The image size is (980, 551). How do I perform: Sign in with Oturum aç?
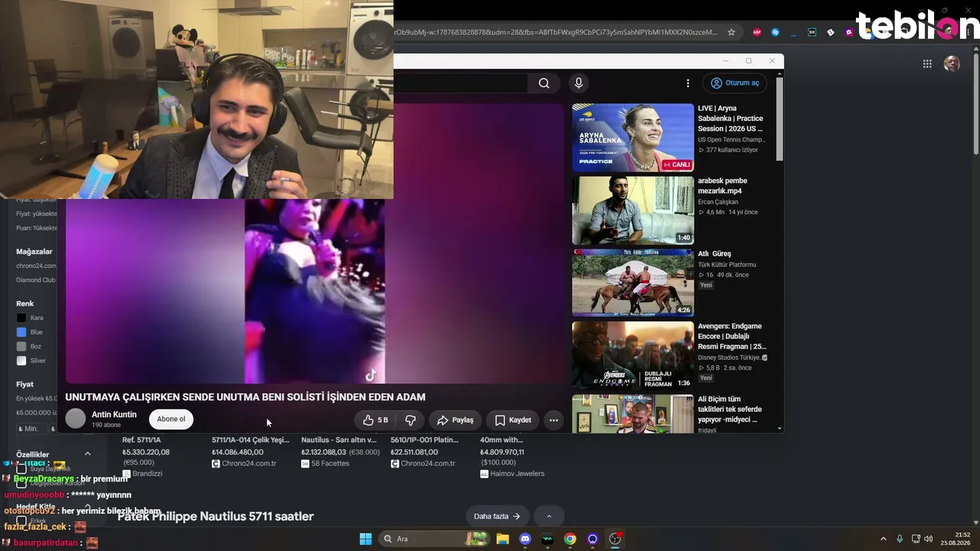click(x=735, y=83)
